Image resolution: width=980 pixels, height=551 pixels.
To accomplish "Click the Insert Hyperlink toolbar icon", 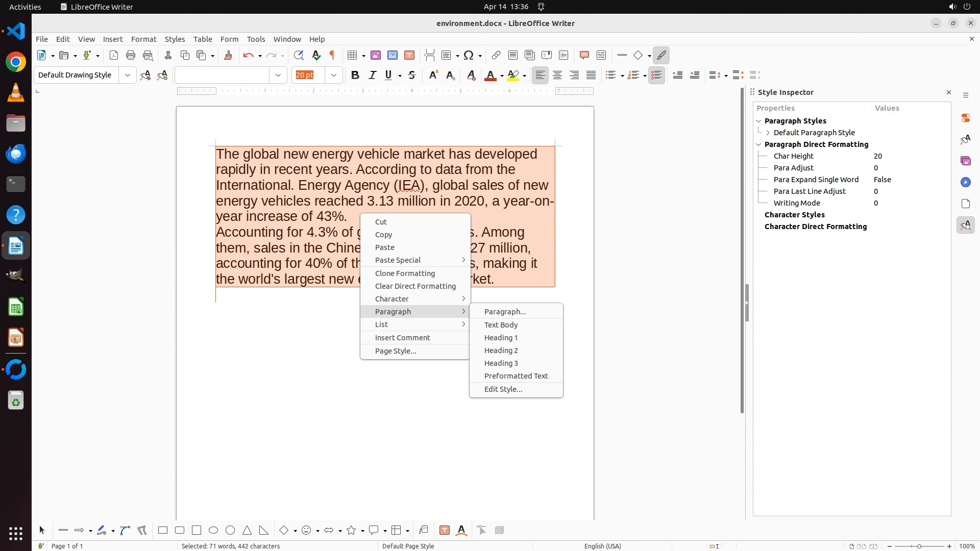I will [496, 56].
